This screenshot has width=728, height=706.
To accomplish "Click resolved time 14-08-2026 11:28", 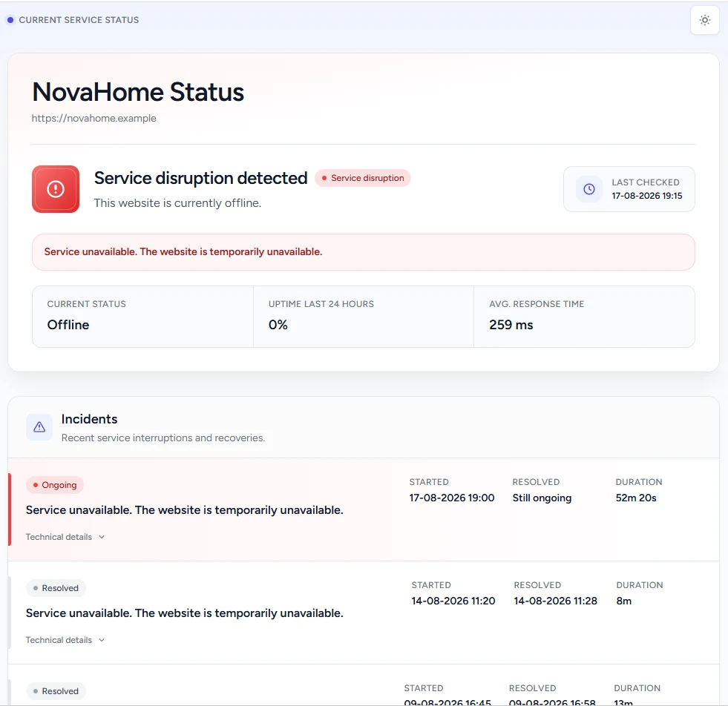I will (x=555, y=601).
